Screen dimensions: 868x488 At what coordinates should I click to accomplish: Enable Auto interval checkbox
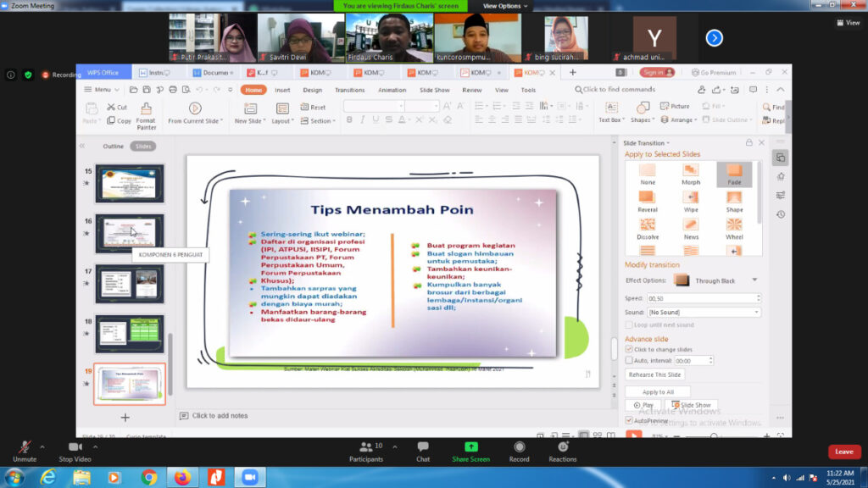[x=629, y=360]
